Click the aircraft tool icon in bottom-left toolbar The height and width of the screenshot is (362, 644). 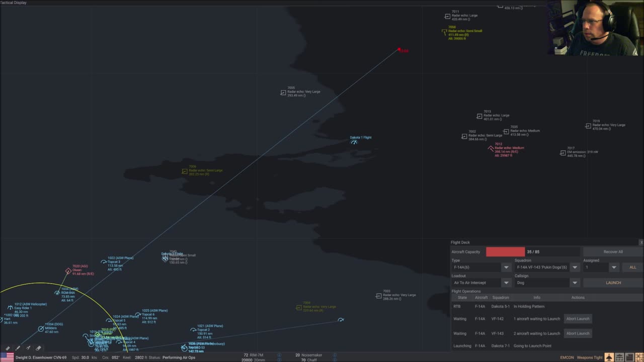tap(28, 348)
